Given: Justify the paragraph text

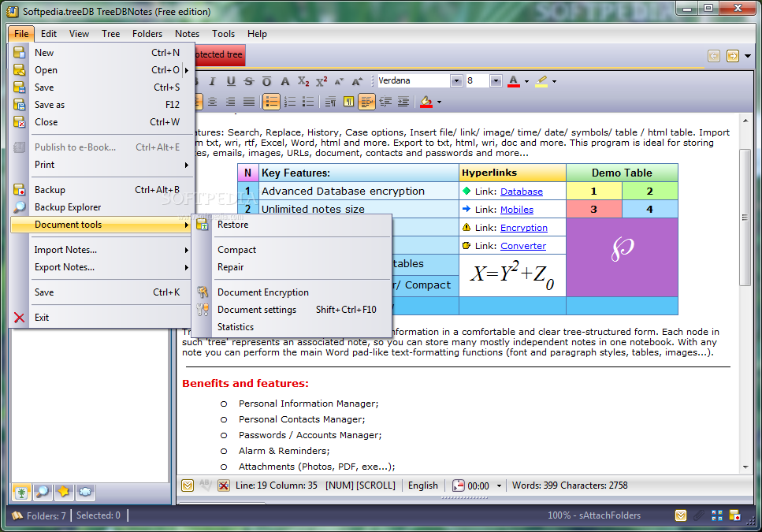Looking at the screenshot, I should (x=248, y=102).
